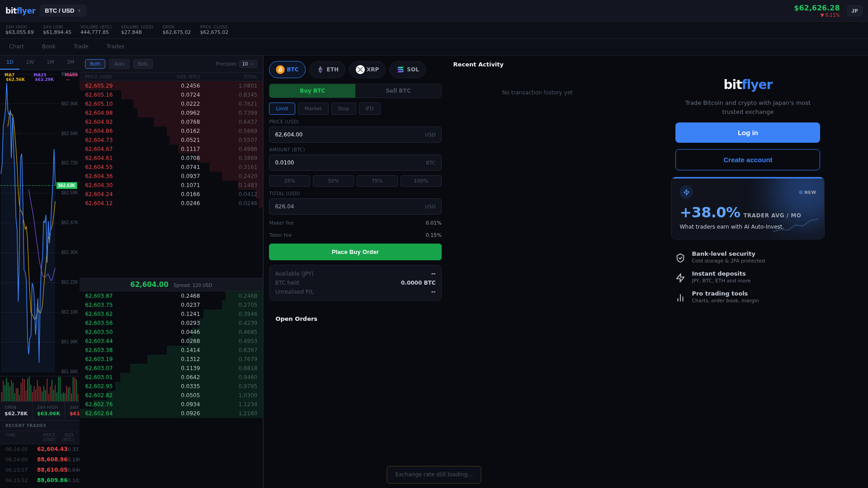Select ask row priced 62,604.67

171,149
